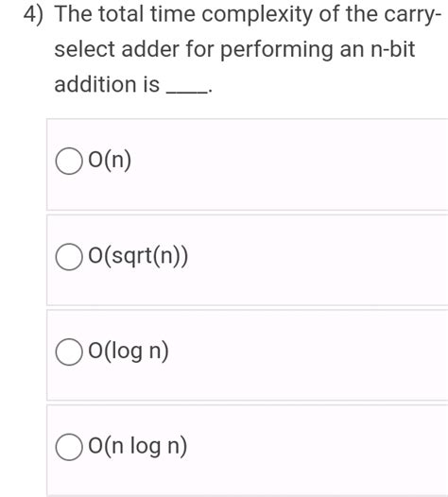Select the O(n) radio button
This screenshot has width=448, height=497.
(x=69, y=161)
